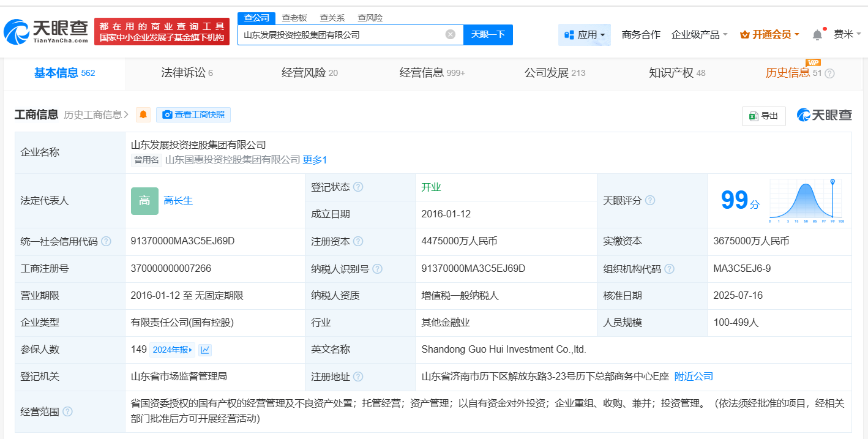Expand the 2024年报 selector
Image resolution: width=868 pixels, height=439 pixels.
coord(173,350)
